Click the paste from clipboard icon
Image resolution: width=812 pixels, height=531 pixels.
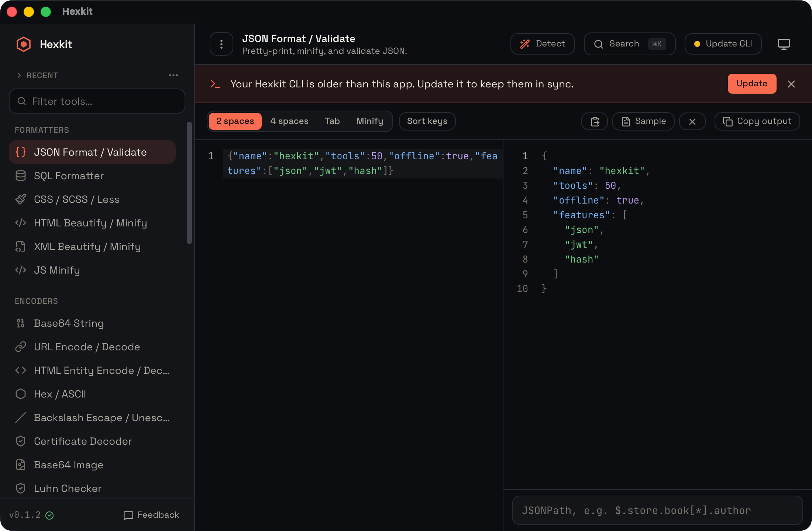coord(595,121)
